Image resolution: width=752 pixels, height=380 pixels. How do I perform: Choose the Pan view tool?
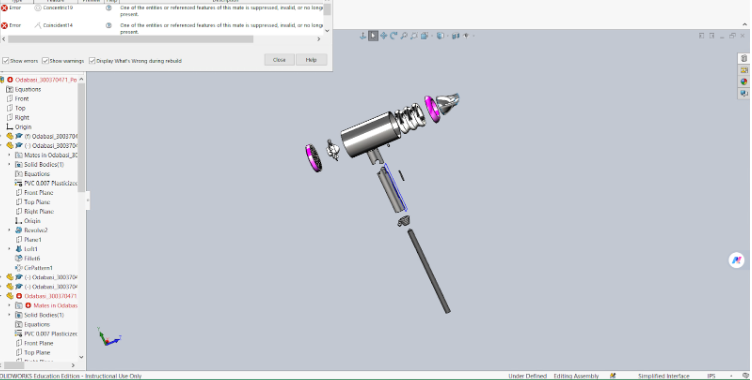[x=384, y=36]
